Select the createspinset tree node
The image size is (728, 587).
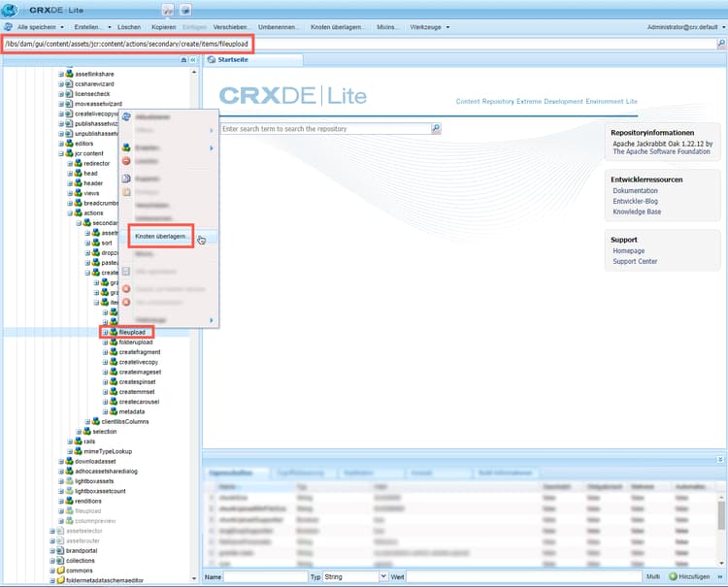coord(137,382)
